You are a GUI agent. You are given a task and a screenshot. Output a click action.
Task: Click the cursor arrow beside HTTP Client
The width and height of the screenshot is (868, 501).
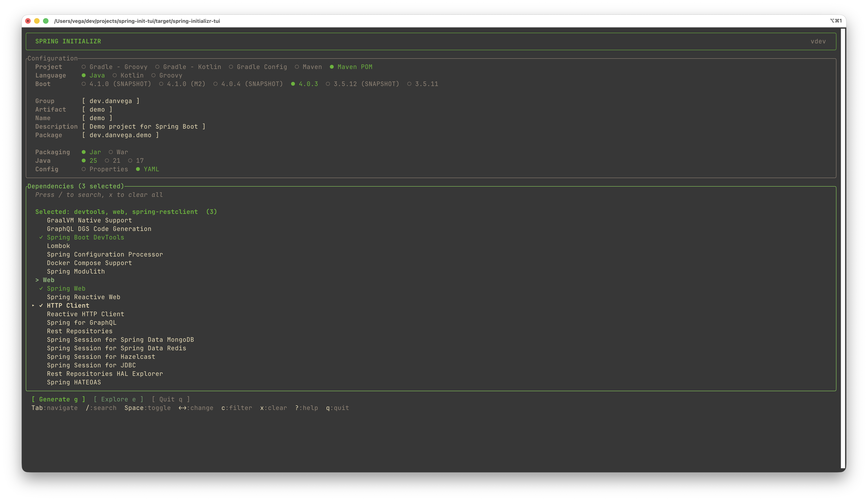pyautogui.click(x=33, y=306)
